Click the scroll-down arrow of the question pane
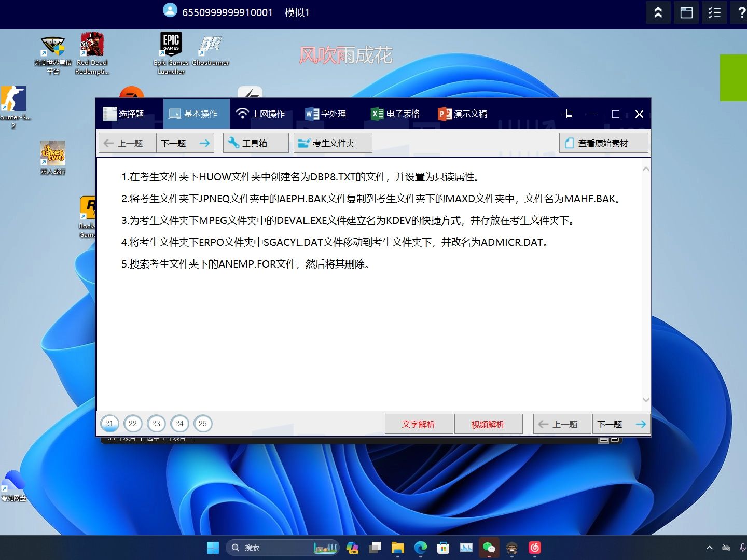Image resolution: width=747 pixels, height=560 pixels. pos(646,400)
